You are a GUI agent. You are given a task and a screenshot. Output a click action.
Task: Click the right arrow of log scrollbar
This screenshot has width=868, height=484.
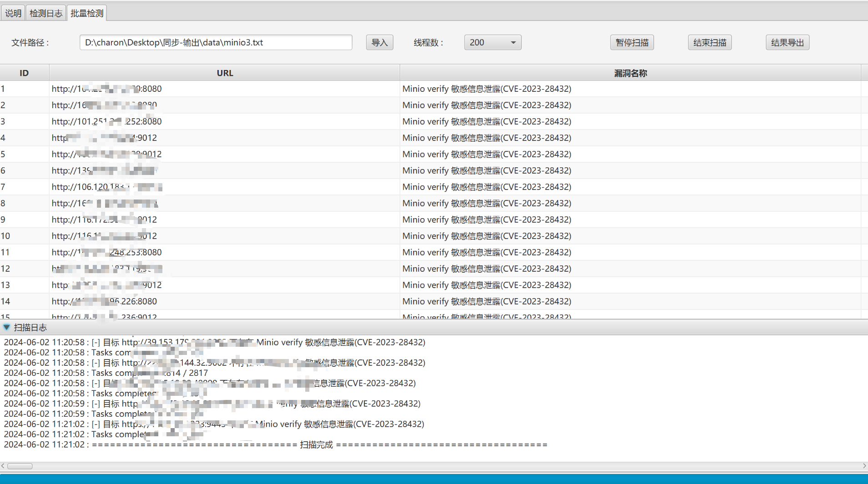click(x=864, y=466)
